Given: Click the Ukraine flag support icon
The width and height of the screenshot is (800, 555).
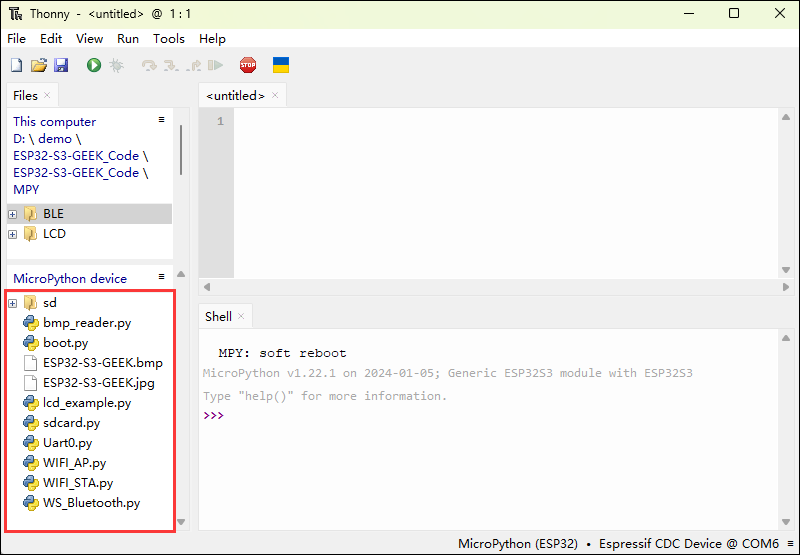Looking at the screenshot, I should [x=281, y=65].
